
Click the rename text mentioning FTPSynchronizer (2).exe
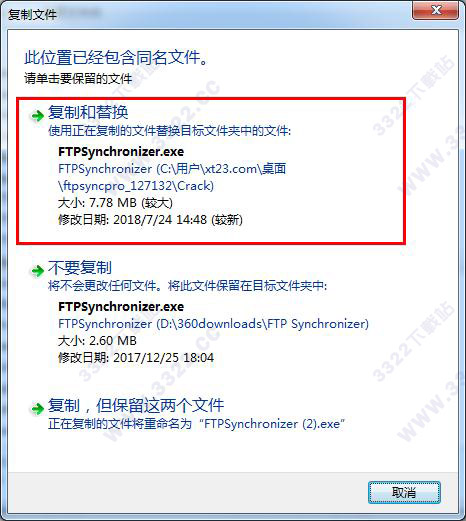196,424
